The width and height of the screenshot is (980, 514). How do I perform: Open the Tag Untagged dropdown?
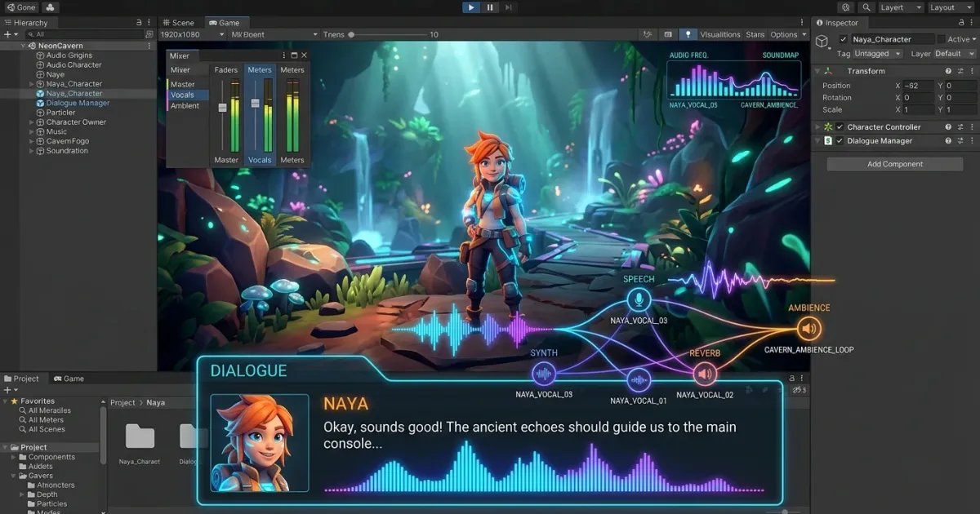pos(877,53)
